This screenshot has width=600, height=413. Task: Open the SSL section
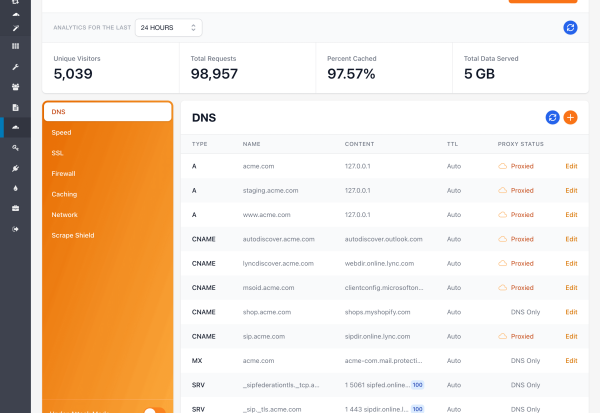click(57, 153)
